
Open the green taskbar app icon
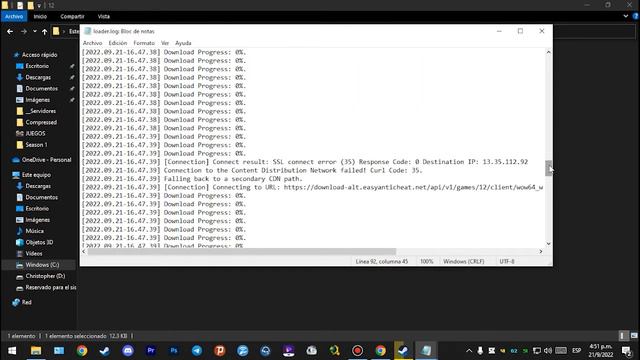335,351
